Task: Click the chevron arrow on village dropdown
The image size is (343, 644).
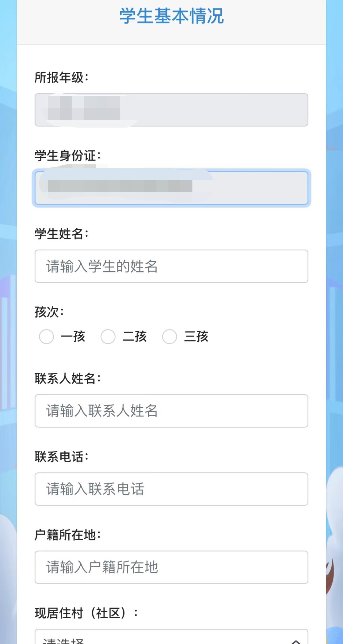Action: pyautogui.click(x=296, y=641)
